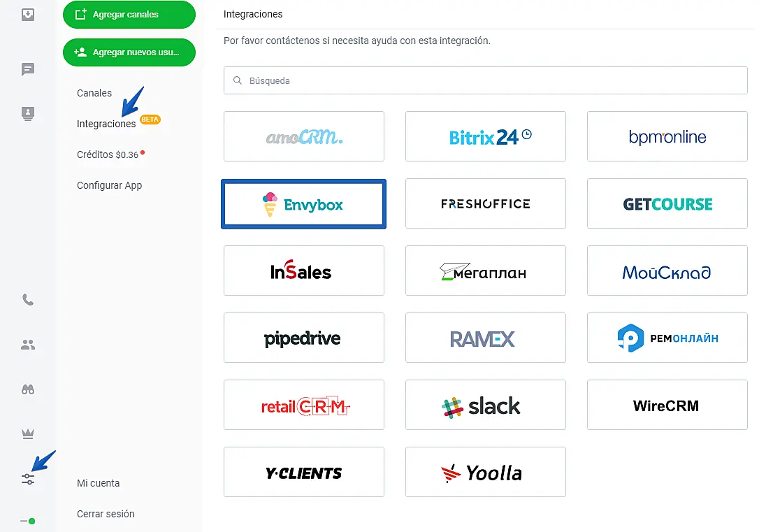This screenshot has width=759, height=532.
Task: Select the retailCRM integration card
Action: [x=304, y=405]
